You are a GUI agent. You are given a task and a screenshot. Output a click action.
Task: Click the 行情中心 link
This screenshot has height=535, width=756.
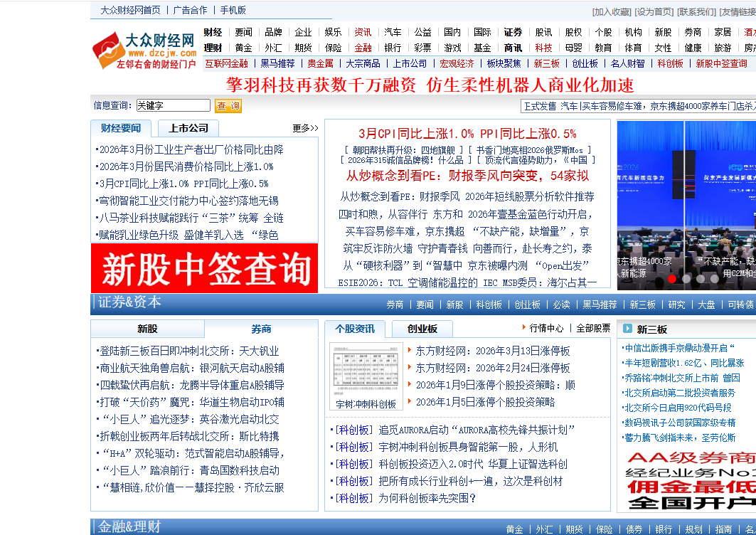(545, 329)
